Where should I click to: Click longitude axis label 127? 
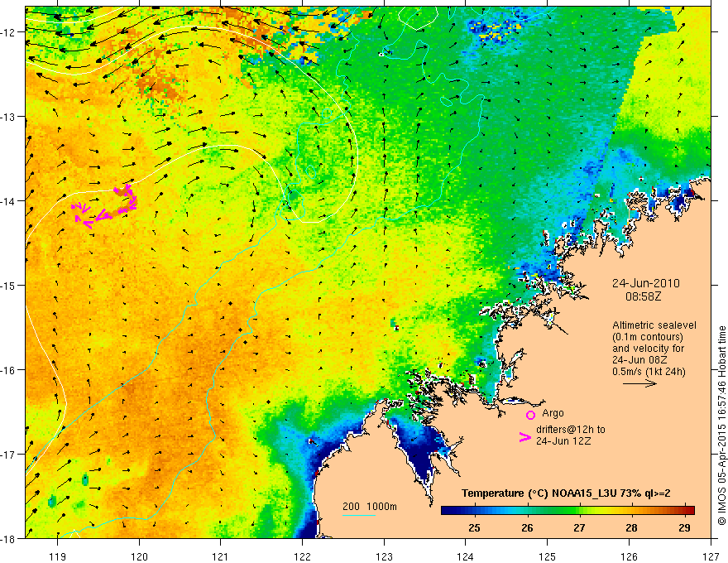point(711,556)
